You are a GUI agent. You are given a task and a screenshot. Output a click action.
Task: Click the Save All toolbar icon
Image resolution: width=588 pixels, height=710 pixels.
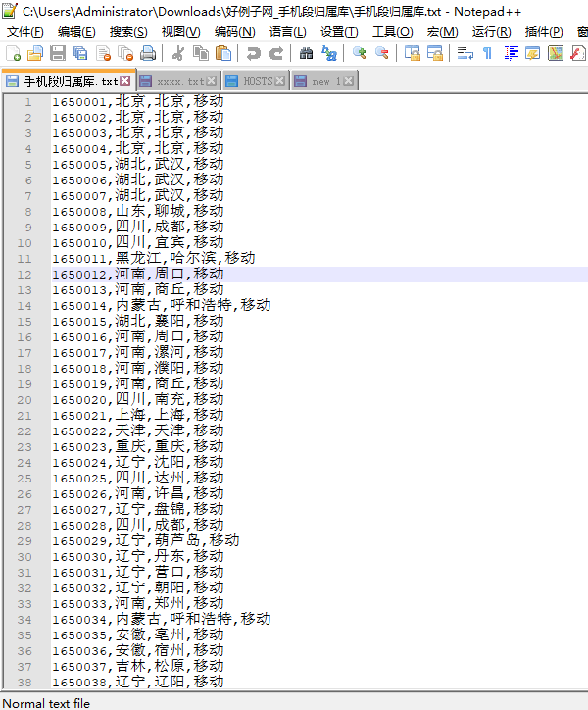pyautogui.click(x=80, y=53)
